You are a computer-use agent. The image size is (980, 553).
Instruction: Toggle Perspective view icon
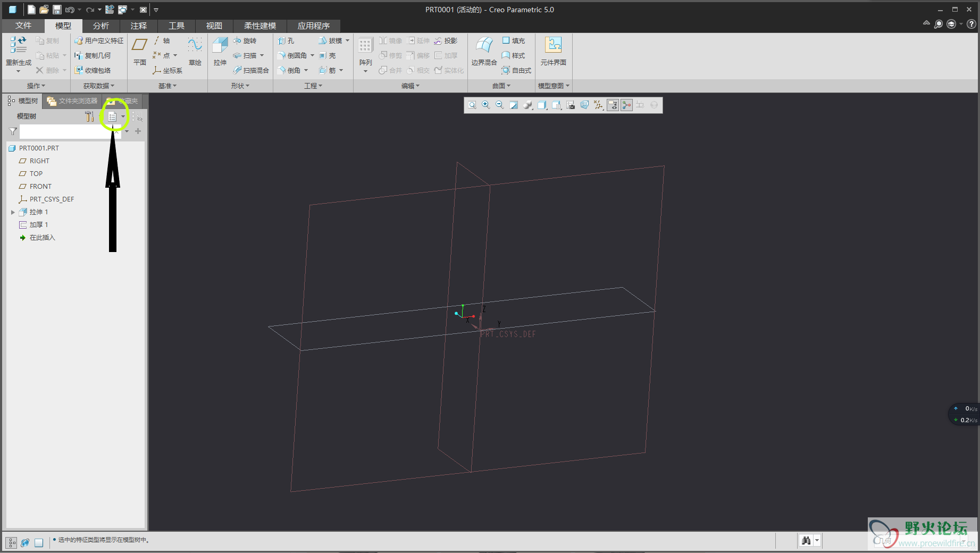click(x=584, y=105)
